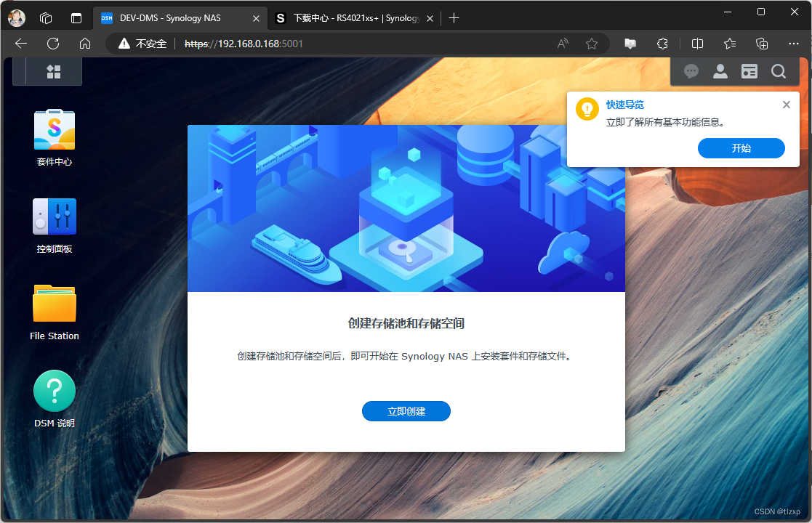
Task: Open browser settings and more menu
Action: pyautogui.click(x=793, y=44)
